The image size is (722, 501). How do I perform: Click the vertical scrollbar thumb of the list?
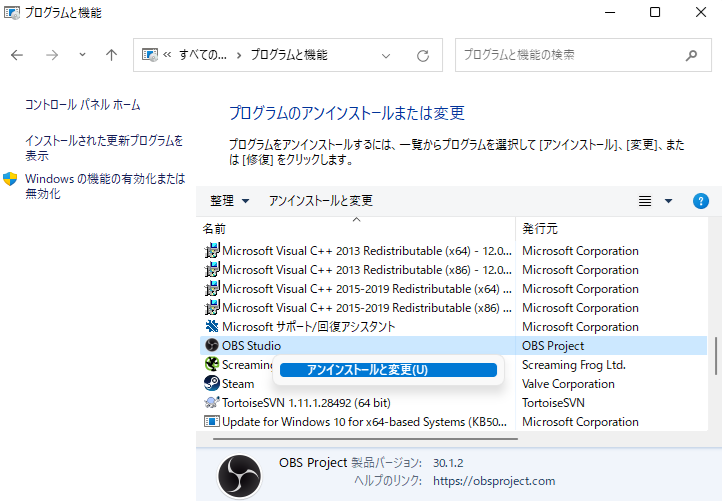pos(716,356)
